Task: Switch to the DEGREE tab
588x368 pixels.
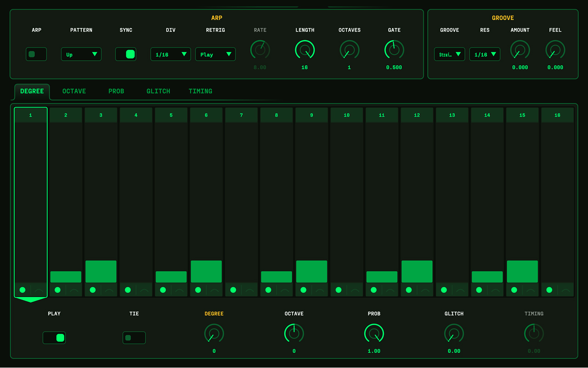Action: 32,91
